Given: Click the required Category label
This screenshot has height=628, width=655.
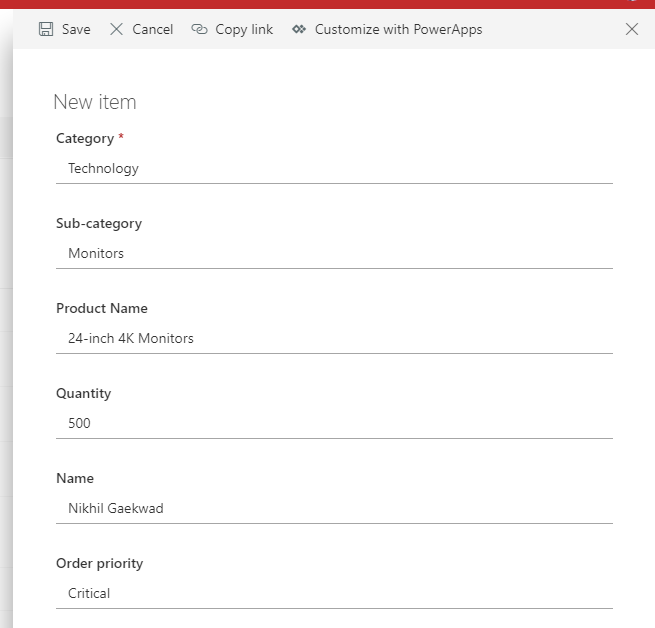Looking at the screenshot, I should (85, 139).
